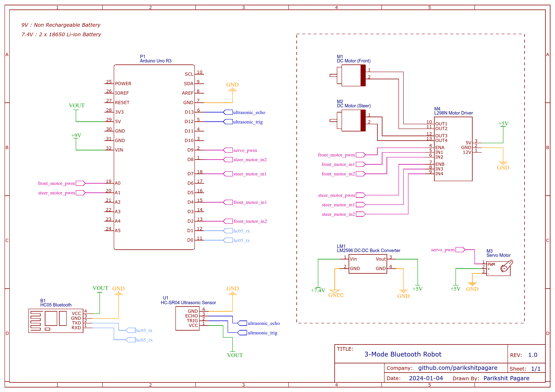Select the GND symbol below the L298N driver

pos(503,166)
